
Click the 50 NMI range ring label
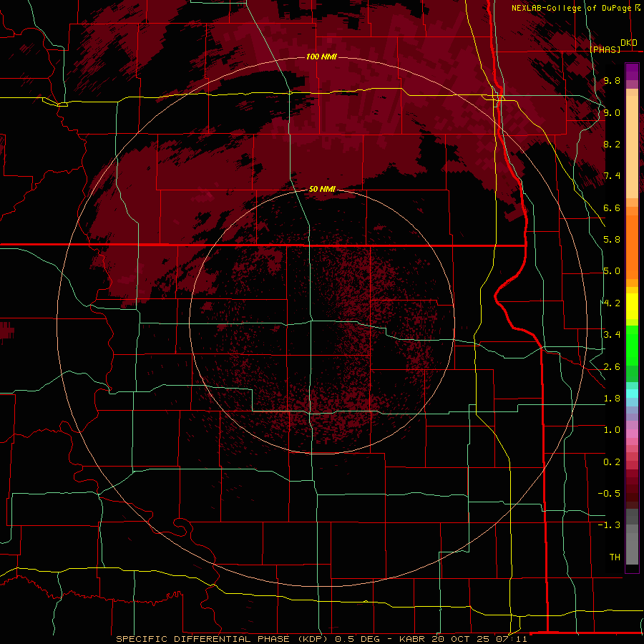point(322,189)
